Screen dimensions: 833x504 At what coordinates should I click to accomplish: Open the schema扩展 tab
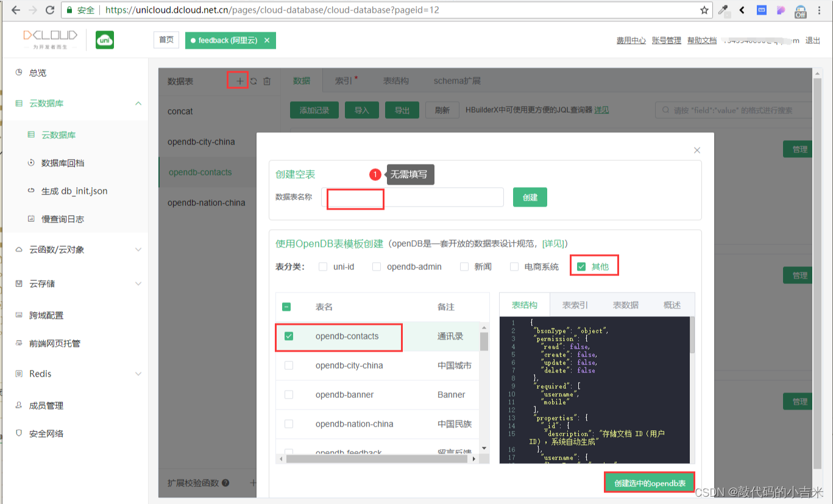click(457, 80)
